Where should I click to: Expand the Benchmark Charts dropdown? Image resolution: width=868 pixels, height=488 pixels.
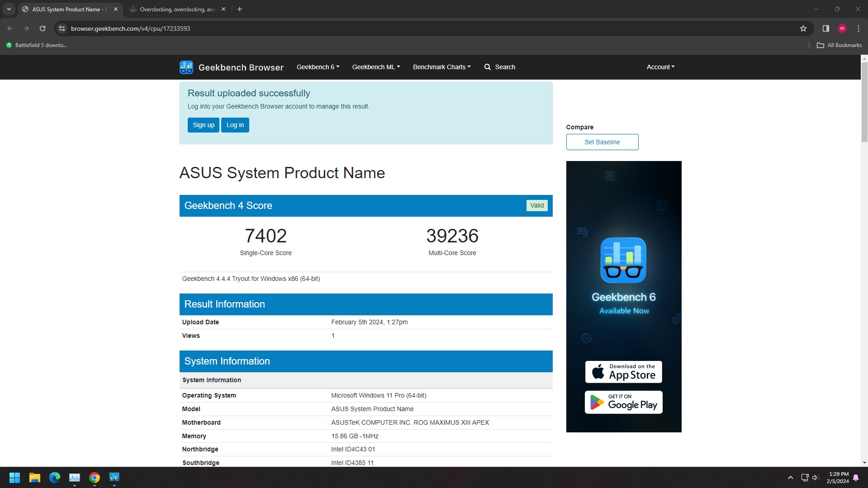tap(442, 67)
